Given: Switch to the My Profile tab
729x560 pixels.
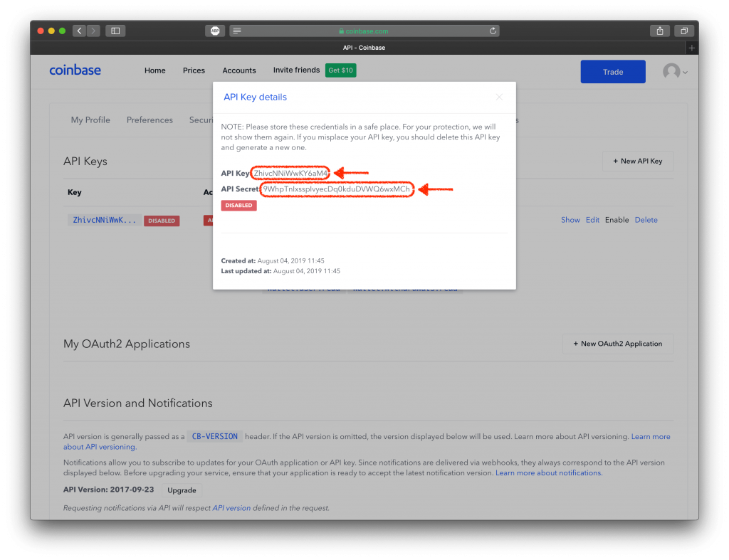Looking at the screenshot, I should pyautogui.click(x=90, y=120).
